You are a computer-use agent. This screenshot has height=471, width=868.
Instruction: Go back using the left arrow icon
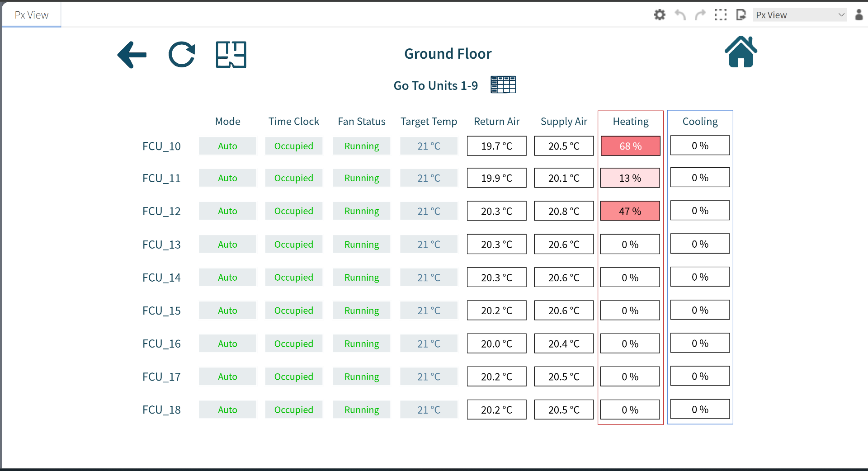pyautogui.click(x=132, y=55)
